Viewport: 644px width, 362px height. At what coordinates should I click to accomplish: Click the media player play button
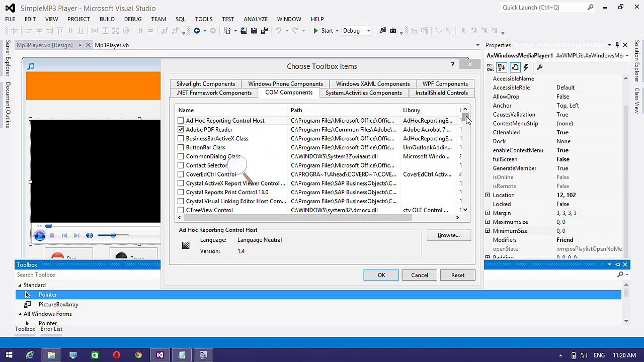40,235
